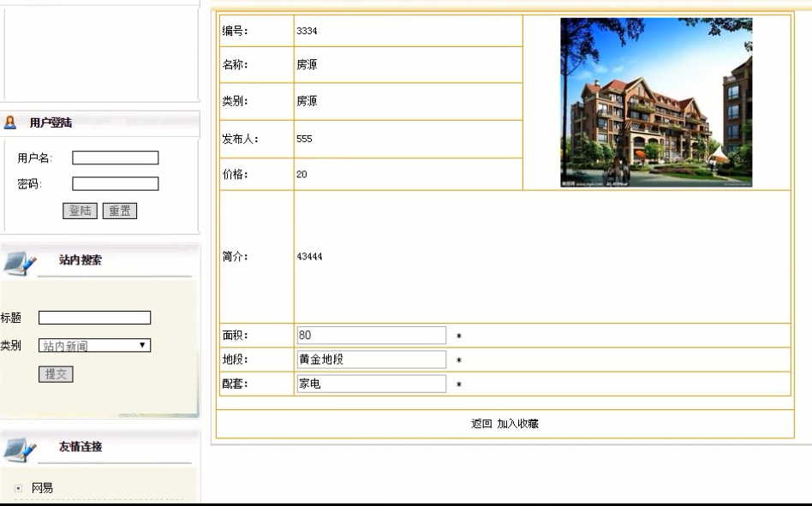Select the 发布人 value 555
Viewport: 812px width, 506px height.
point(304,139)
